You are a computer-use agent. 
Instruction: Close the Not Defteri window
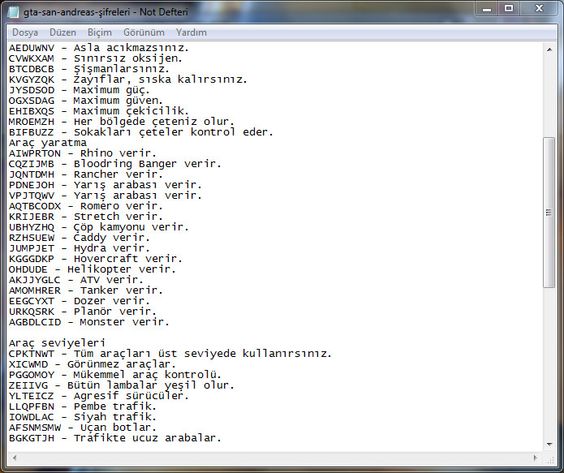point(539,8)
